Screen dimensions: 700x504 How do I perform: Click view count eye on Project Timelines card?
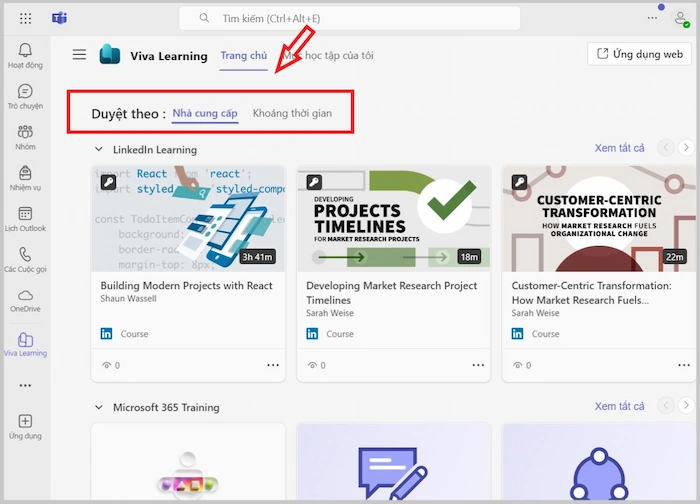pyautogui.click(x=312, y=365)
